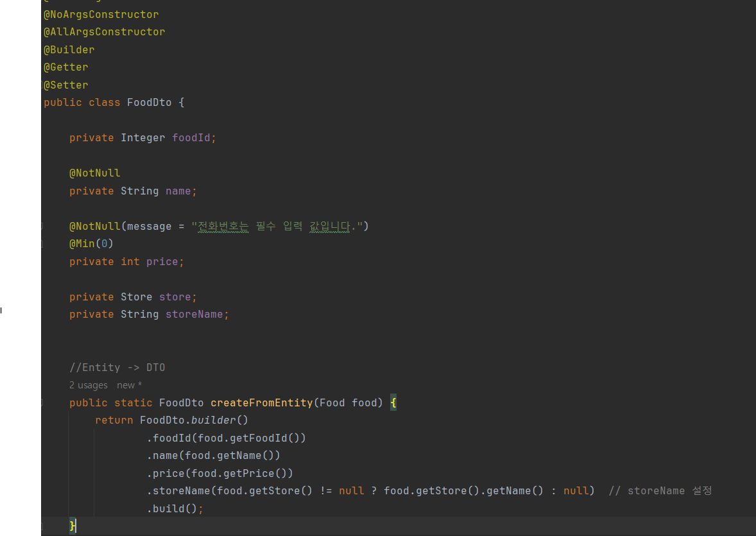
Task: Click the 'new *' author inlay hint
Action: click(x=129, y=385)
